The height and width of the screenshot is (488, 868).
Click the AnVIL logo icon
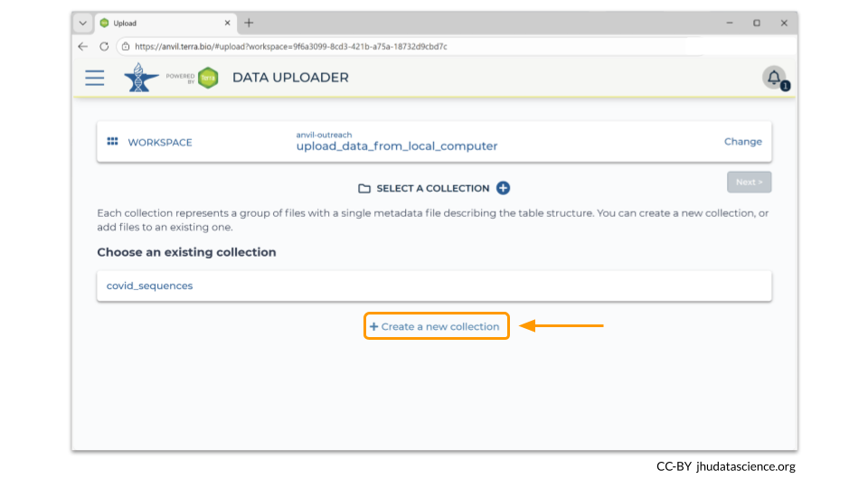tap(141, 78)
